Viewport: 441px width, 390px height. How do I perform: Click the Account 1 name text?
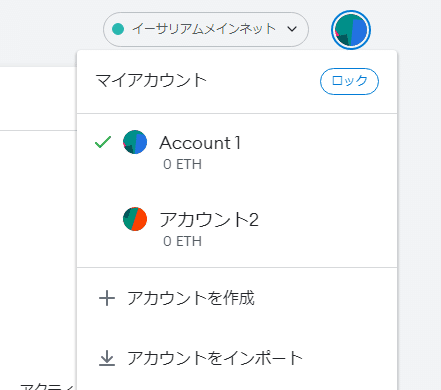tap(200, 143)
